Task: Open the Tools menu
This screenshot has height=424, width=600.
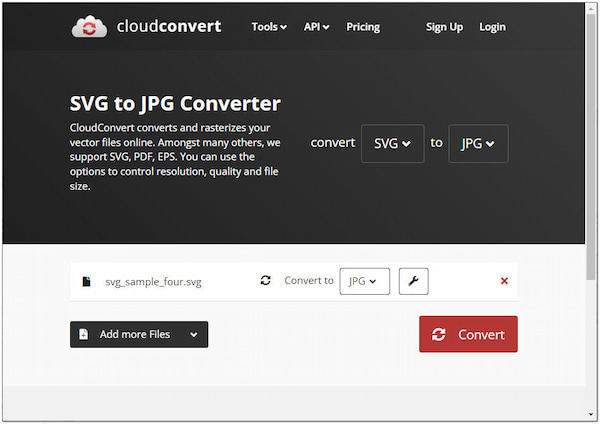Action: tap(269, 27)
